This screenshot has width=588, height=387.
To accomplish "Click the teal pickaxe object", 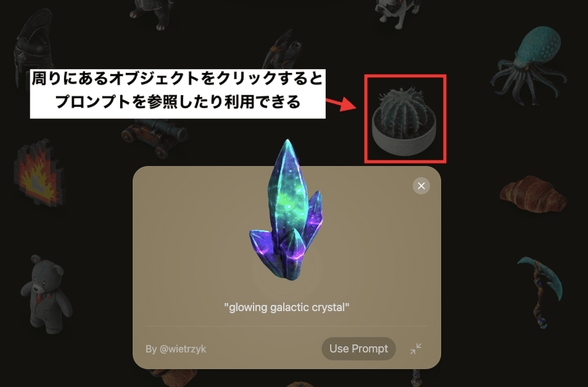I will pyautogui.click(x=540, y=292).
